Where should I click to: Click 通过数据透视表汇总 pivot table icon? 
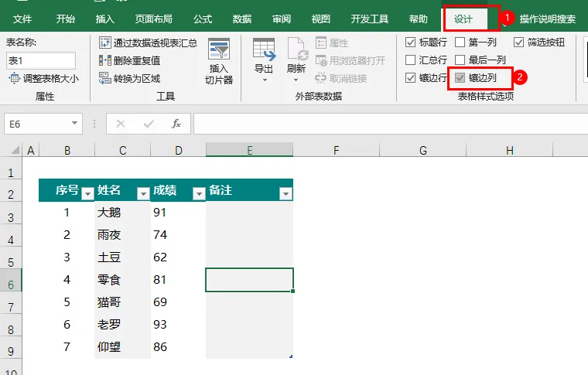105,43
